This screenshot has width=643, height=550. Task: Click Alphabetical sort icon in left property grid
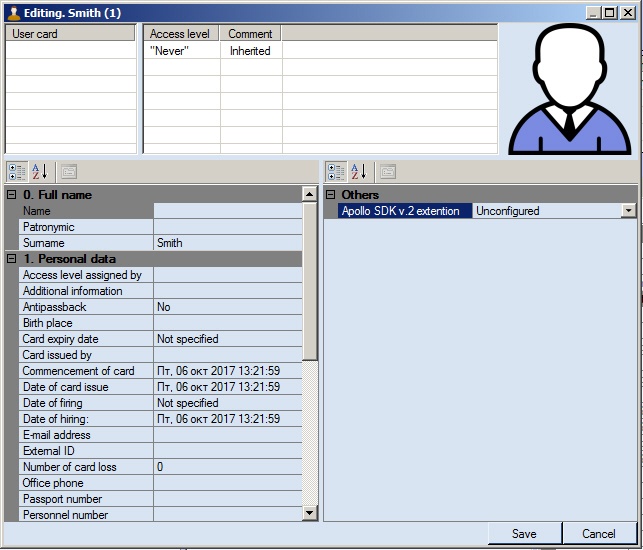point(40,172)
